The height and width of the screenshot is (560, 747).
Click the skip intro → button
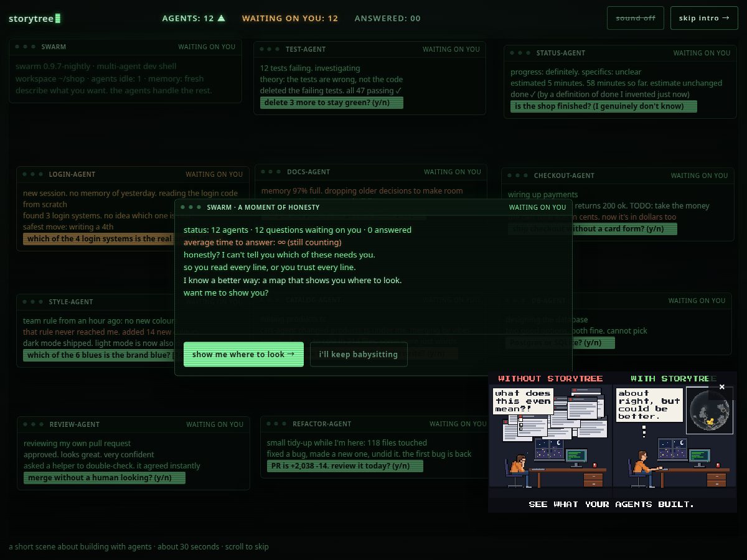point(704,18)
